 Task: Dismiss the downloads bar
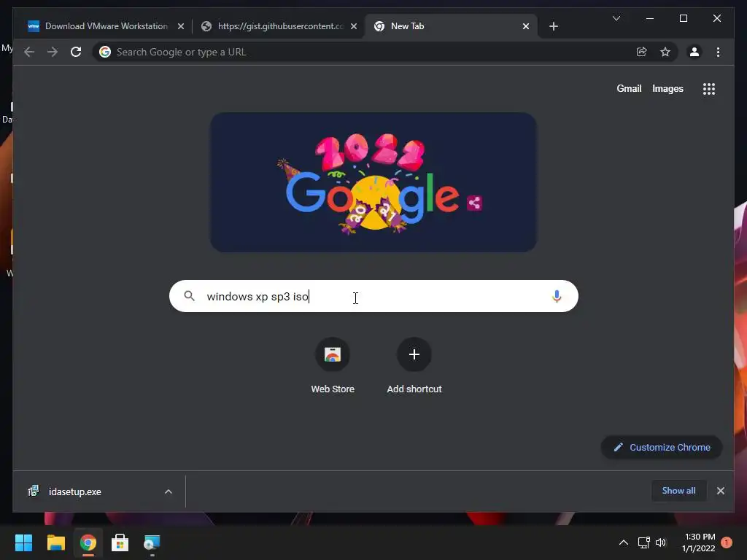coord(720,491)
